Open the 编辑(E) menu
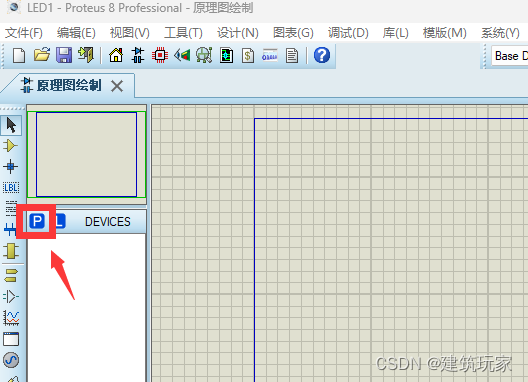Screen dimensions: 528x382 click(76, 33)
